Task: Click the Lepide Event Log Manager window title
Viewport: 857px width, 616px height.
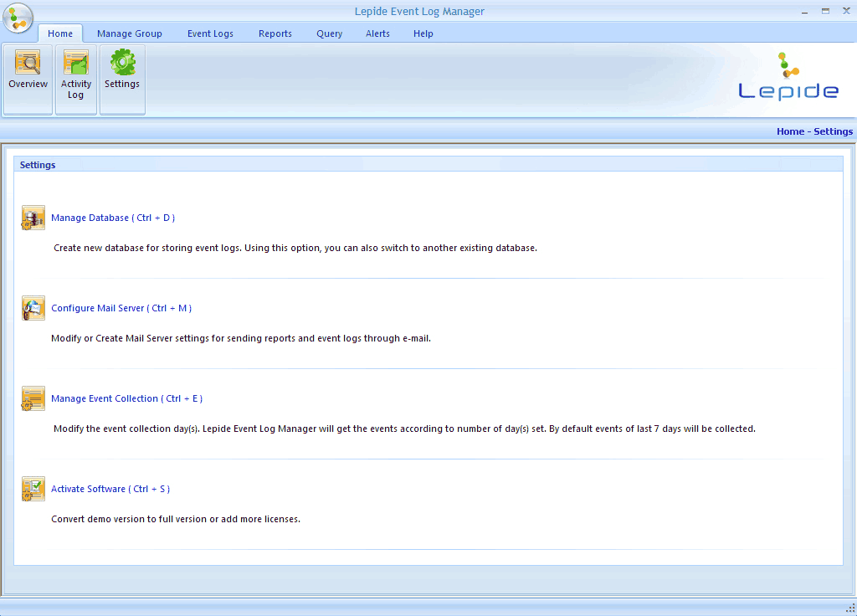Action: pos(420,12)
